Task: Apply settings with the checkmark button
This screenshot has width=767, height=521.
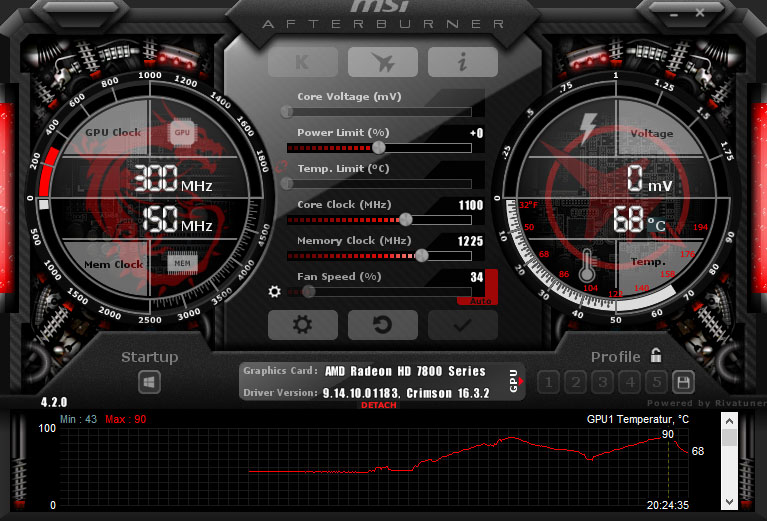Action: [463, 325]
